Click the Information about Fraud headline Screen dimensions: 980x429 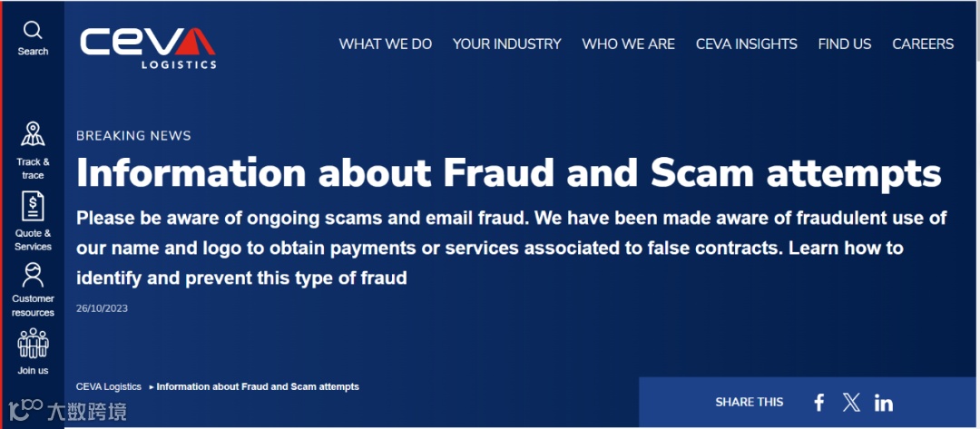[508, 172]
